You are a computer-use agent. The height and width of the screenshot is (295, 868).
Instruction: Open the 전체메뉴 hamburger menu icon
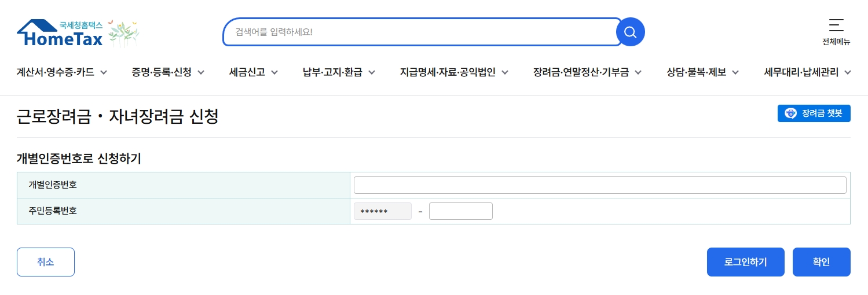point(836,25)
